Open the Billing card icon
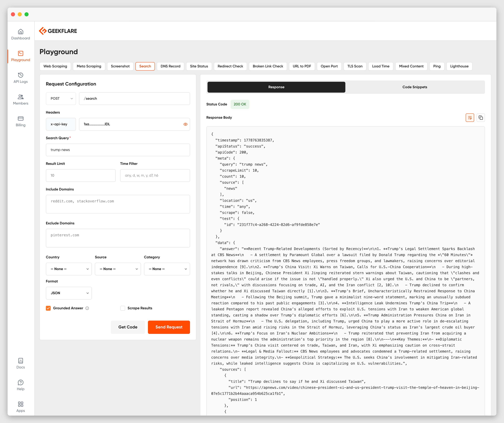Image resolution: width=504 pixels, height=423 pixels. point(21,119)
